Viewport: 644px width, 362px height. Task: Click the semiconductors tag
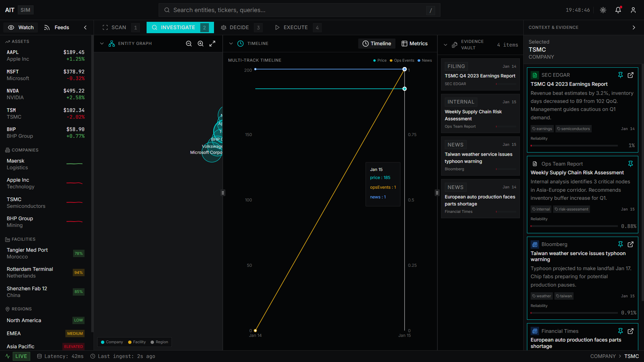pos(574,129)
